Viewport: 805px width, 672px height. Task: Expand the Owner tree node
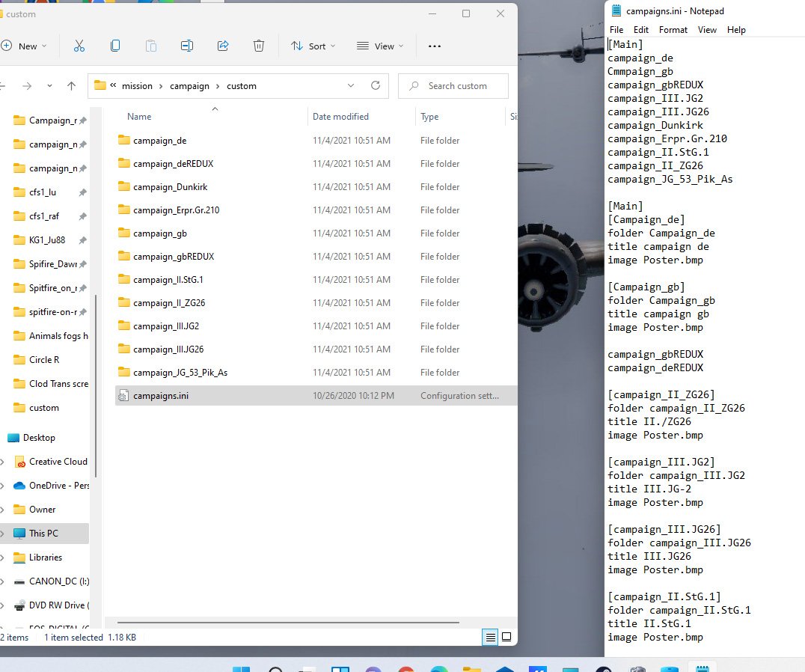click(x=2, y=510)
